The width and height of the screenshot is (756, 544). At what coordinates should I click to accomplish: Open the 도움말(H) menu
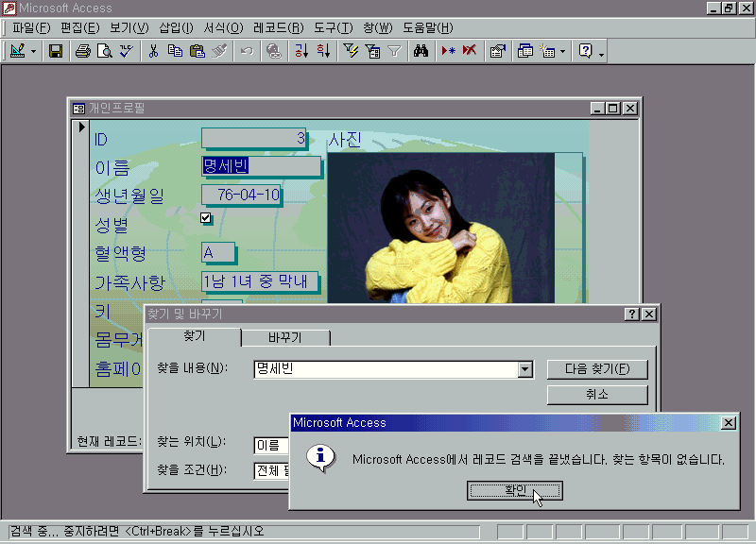point(428,28)
